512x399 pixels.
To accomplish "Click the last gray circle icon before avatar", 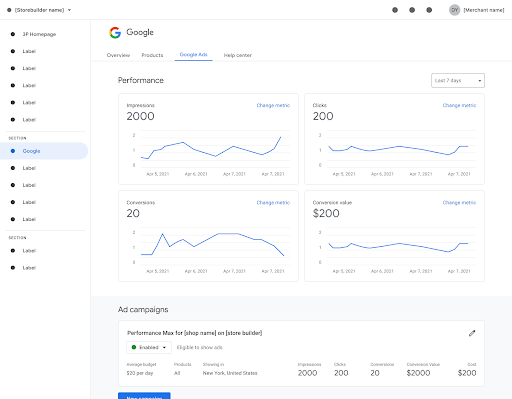I will pyautogui.click(x=429, y=10).
